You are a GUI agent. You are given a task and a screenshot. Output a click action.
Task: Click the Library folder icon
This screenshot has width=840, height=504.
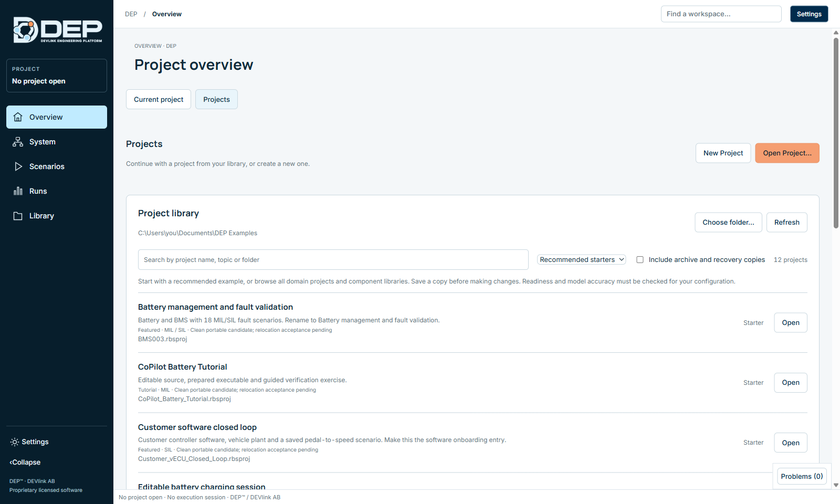point(18,216)
